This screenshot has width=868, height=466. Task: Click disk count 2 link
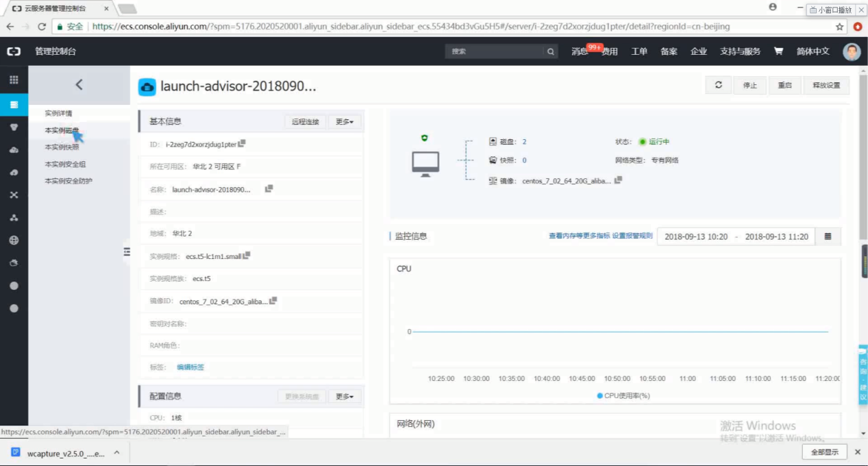(x=524, y=142)
